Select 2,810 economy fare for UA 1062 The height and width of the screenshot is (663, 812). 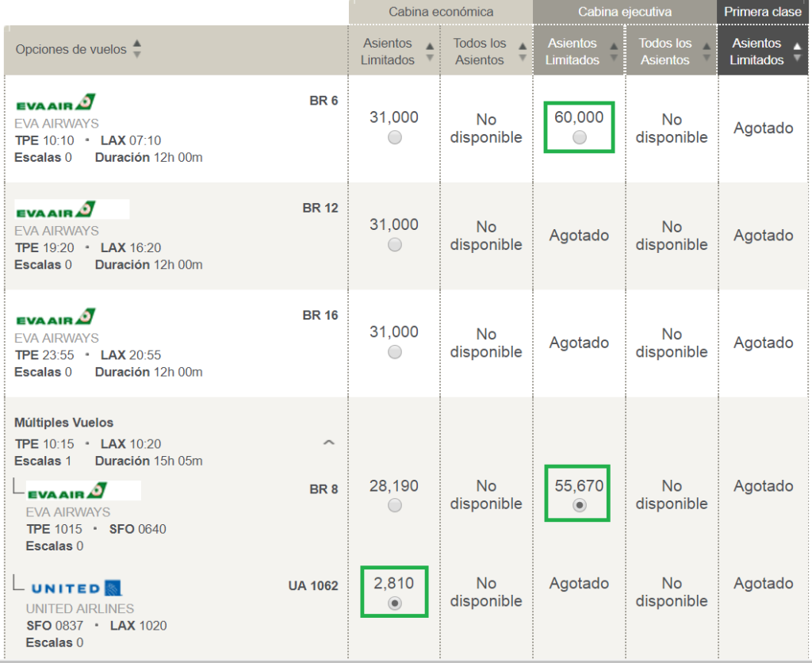coord(395,603)
